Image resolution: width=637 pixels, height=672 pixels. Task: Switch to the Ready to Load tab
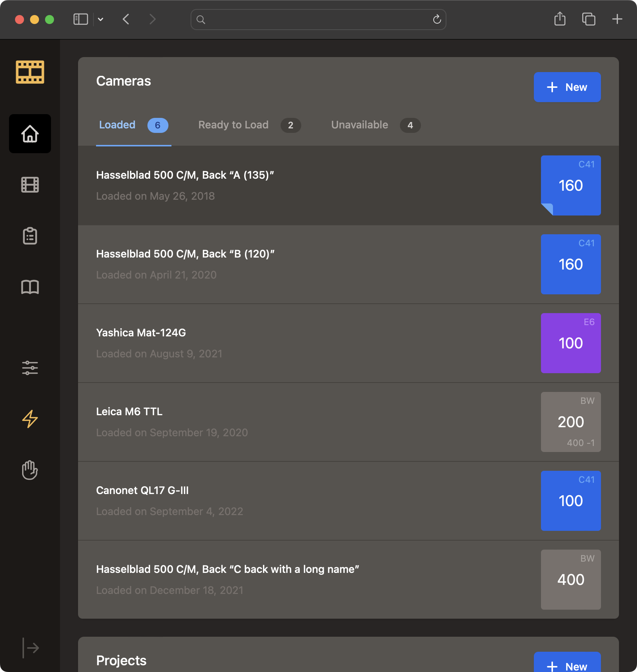coord(233,125)
